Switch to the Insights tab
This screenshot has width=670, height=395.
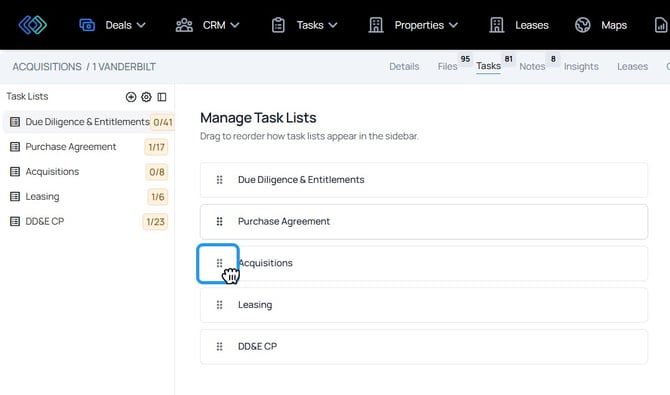pos(581,66)
